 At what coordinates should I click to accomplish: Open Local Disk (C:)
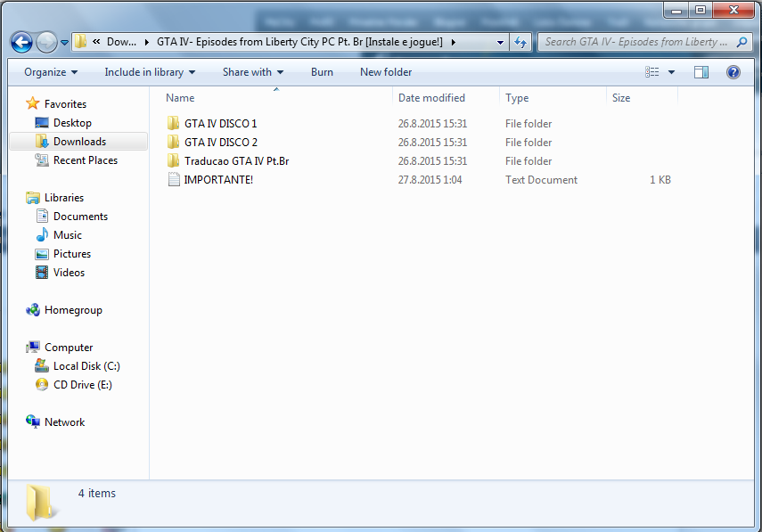(x=86, y=366)
